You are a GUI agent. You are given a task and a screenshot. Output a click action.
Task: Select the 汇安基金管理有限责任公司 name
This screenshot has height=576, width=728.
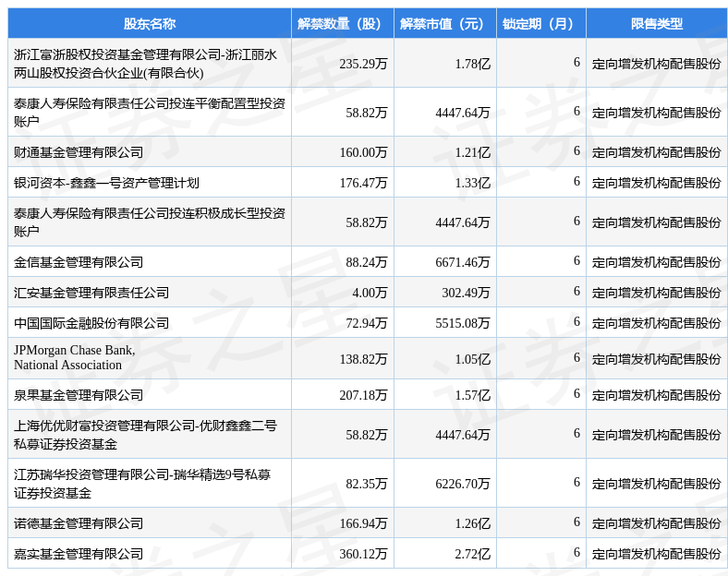tap(91, 293)
